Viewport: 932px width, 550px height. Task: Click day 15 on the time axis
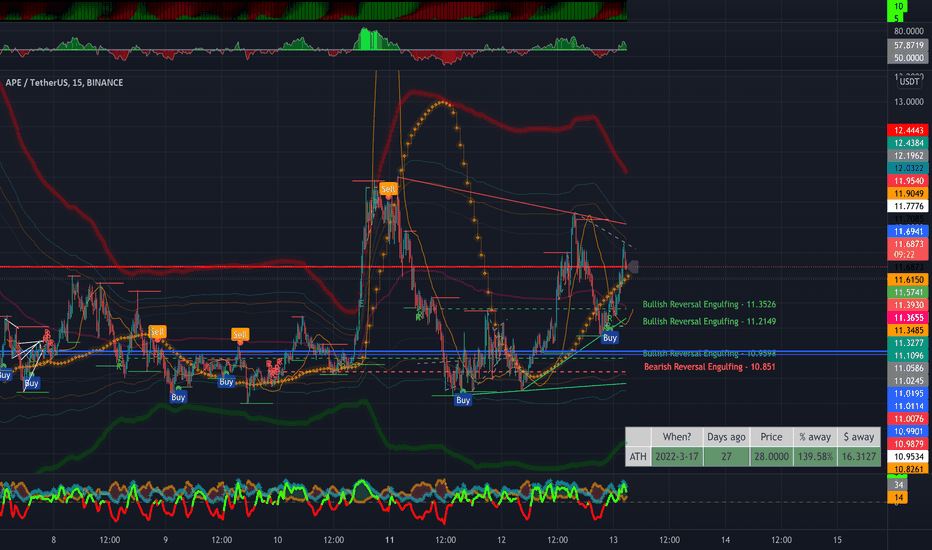(837, 540)
